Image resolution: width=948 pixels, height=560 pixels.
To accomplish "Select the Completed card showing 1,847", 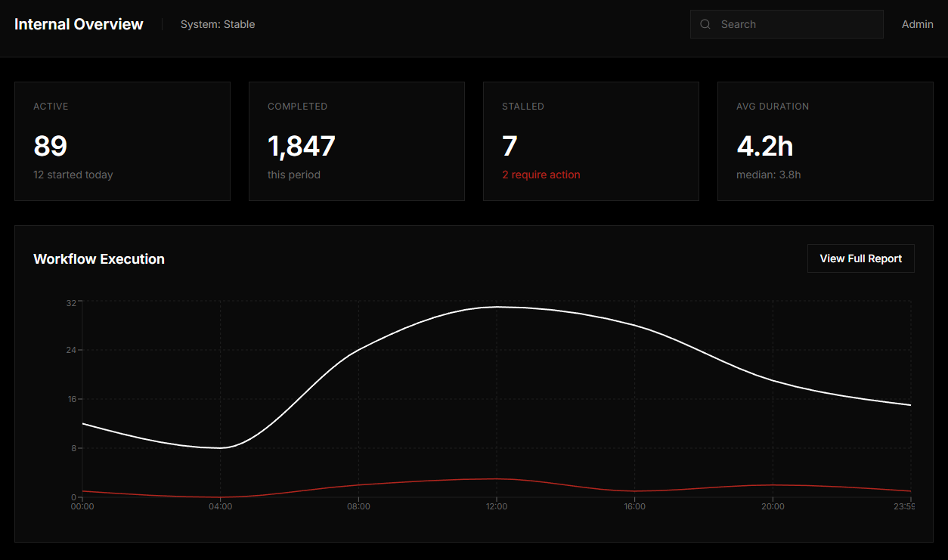I will [357, 141].
